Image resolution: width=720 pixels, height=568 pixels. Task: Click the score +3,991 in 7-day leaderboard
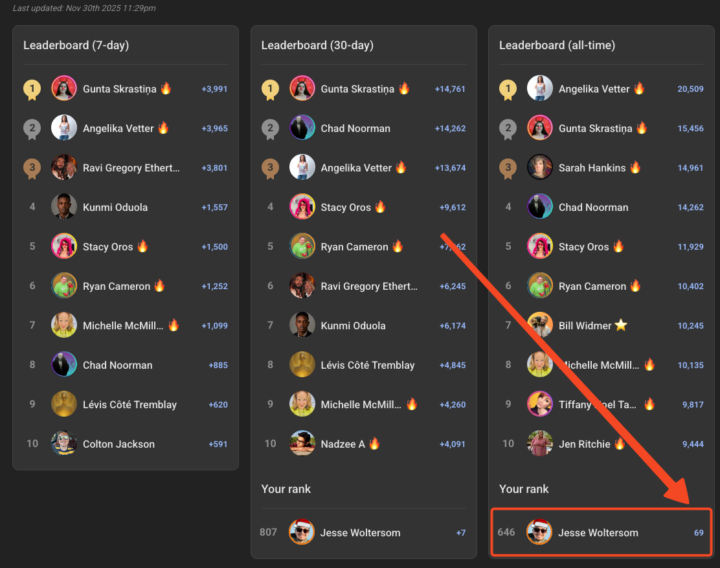(x=214, y=89)
